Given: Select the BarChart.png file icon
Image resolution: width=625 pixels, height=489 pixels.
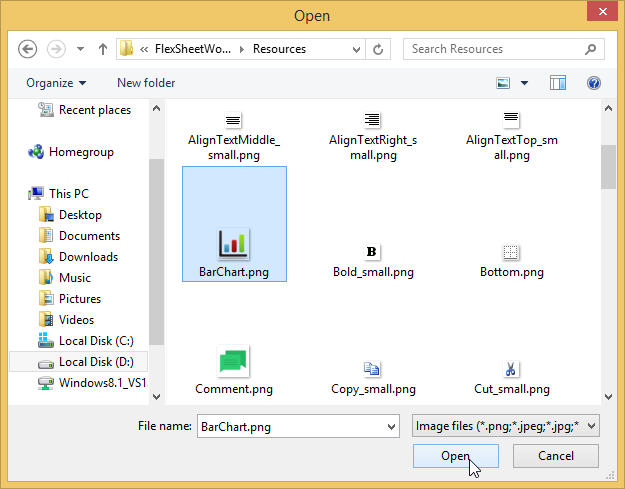Looking at the screenshot, I should click(x=233, y=242).
